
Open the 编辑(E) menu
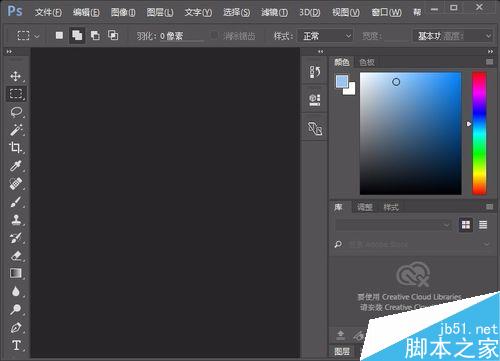tap(86, 13)
